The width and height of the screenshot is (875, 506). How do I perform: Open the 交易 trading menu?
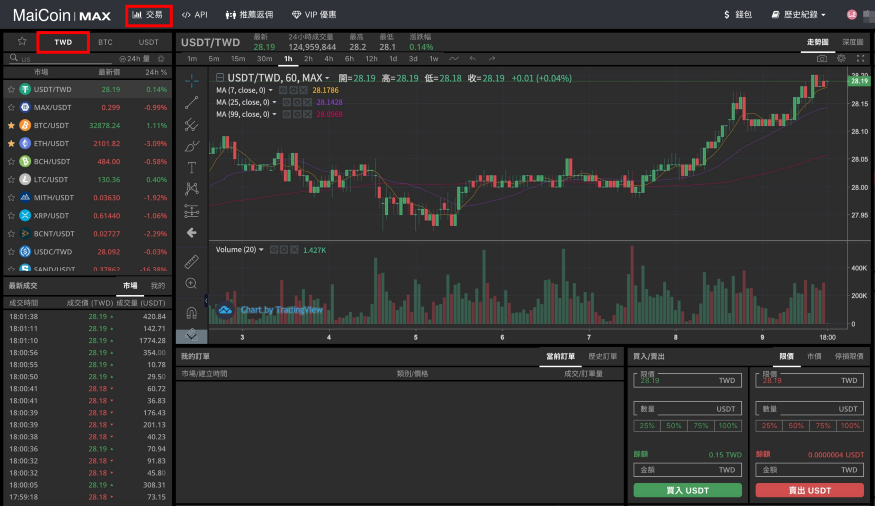click(x=148, y=15)
